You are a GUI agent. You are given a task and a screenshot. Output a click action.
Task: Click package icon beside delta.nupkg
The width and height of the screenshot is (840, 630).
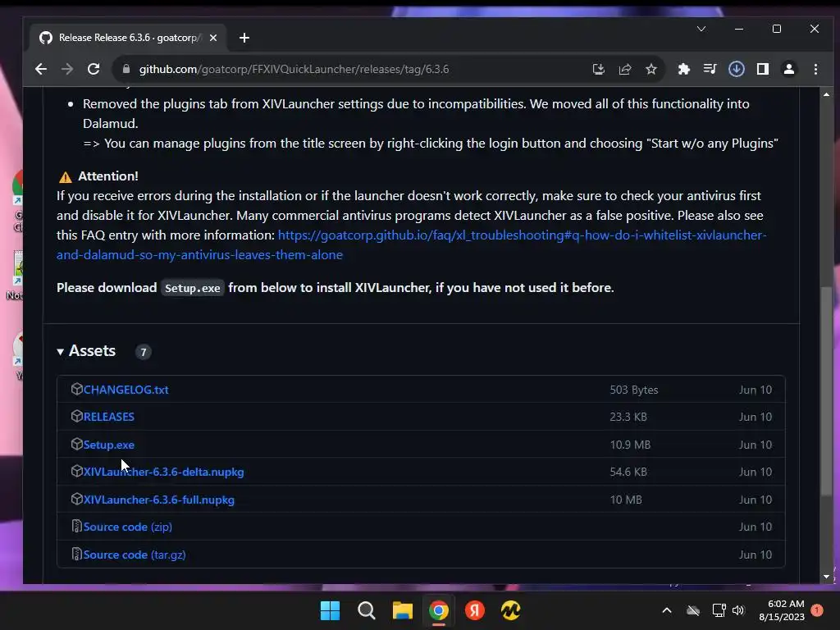(x=76, y=472)
